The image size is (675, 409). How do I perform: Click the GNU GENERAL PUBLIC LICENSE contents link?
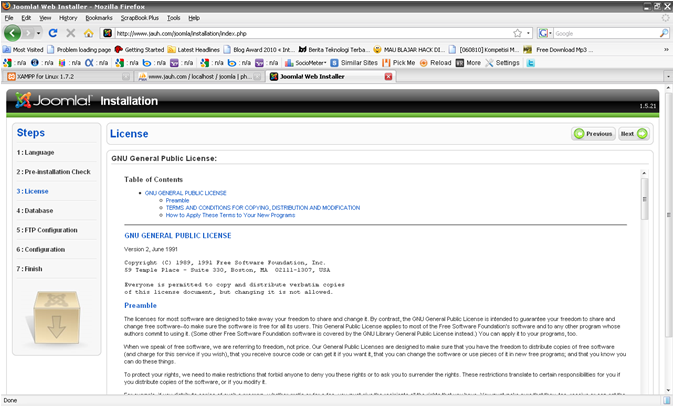click(x=186, y=193)
